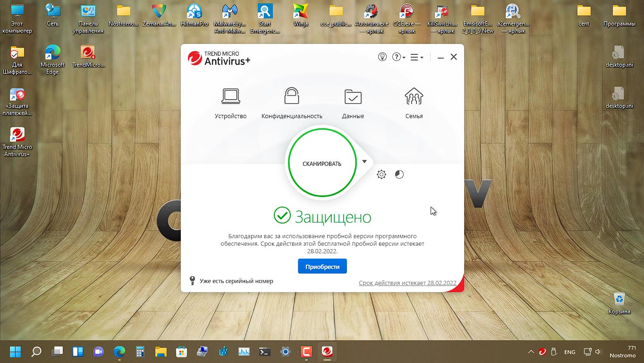Screen dimensions: 644x363
Task: Select Malwarebytes Anti-Malware desktop shortcut
Action: 229,19
